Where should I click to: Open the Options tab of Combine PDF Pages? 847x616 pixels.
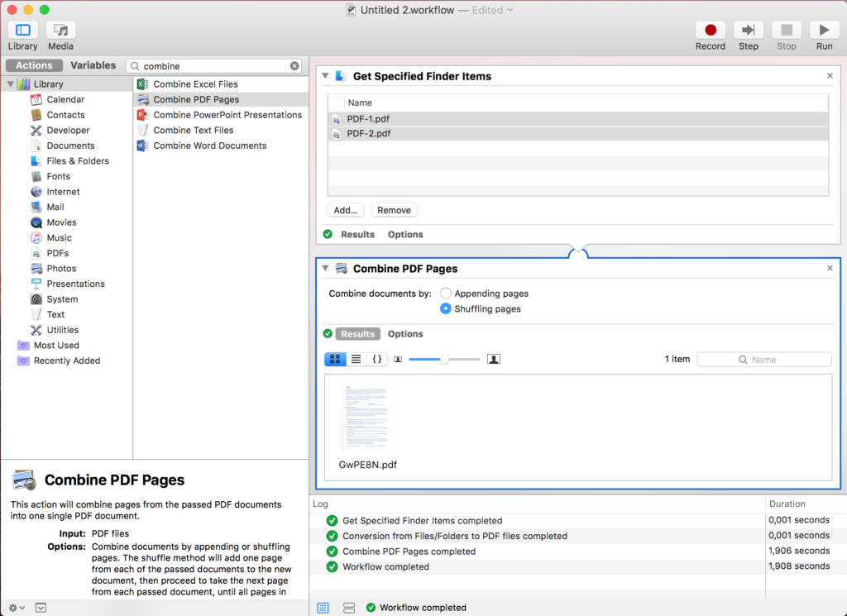click(404, 334)
